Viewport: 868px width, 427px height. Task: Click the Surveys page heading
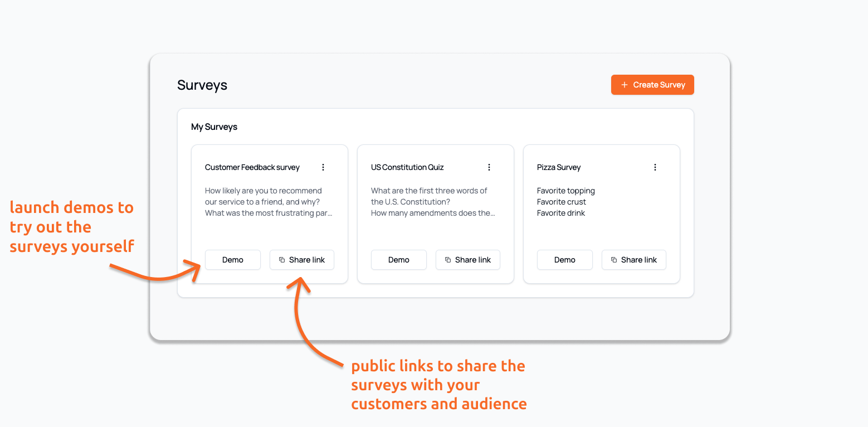202,85
